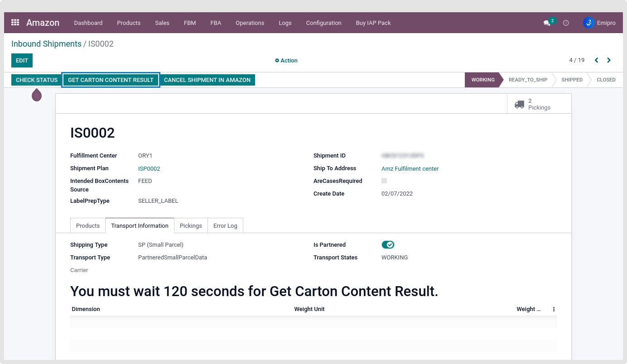Check the AreCasesRequired checkbox
This screenshot has width=627, height=364.
384,181
